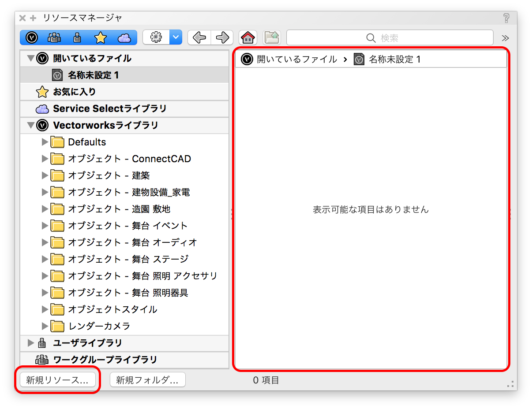Image resolution: width=532 pixels, height=409 pixels.
Task: Expand the オブジェクト - 舞台 オーディオ folder
Action: coord(45,242)
